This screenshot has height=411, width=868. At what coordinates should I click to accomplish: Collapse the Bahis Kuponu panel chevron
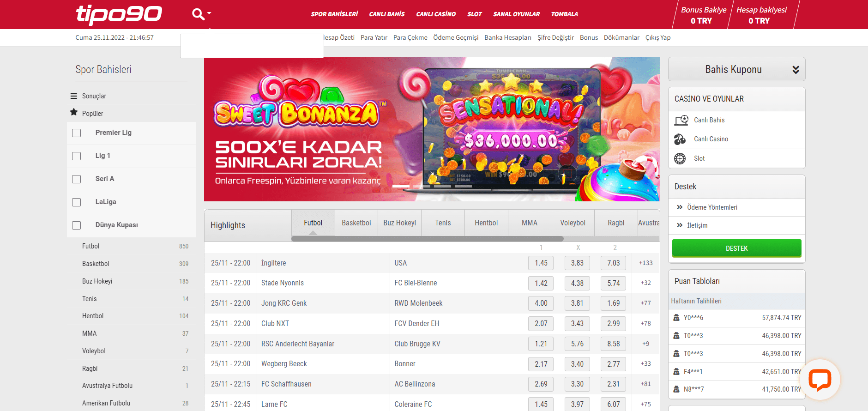(796, 70)
